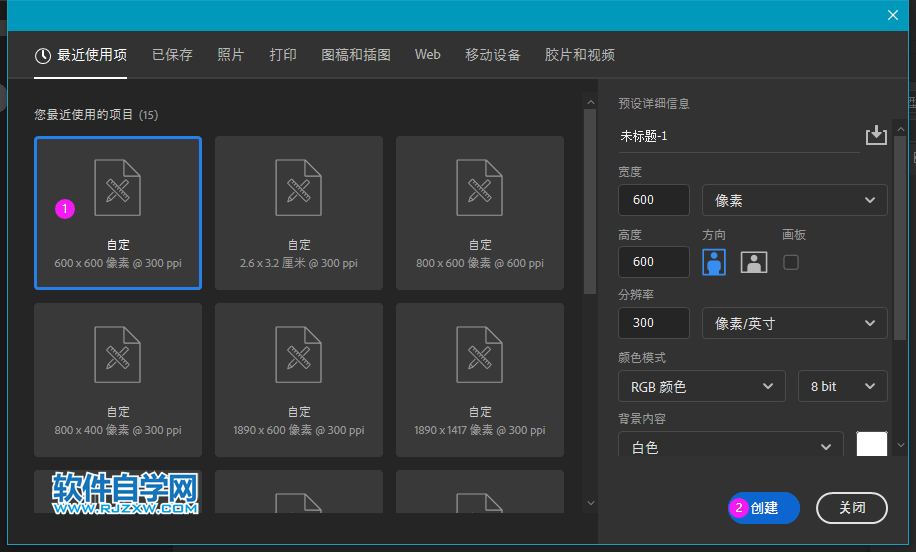Select the 800 x 600 像素 @ 600 ppi preset

point(480,213)
